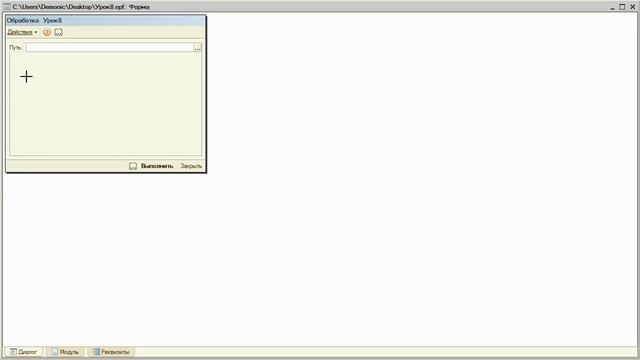Focus the Путь input field
Screen dimensions: 640x360
point(109,48)
